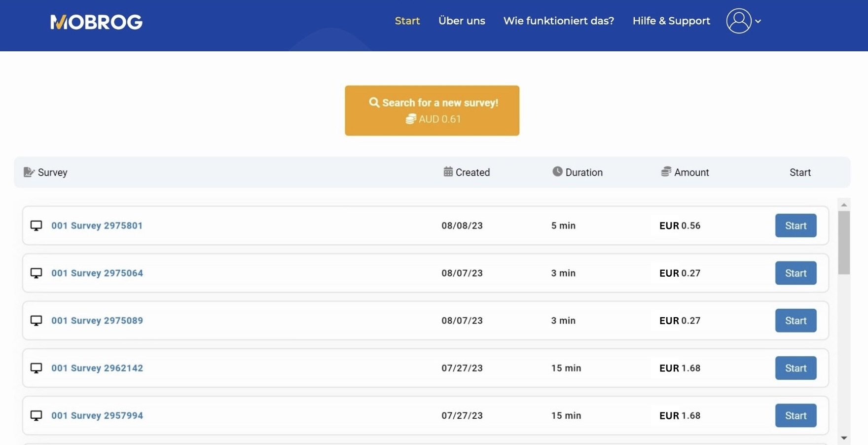Start Survey 2957994
Viewport: 868px width, 445px height.
796,415
